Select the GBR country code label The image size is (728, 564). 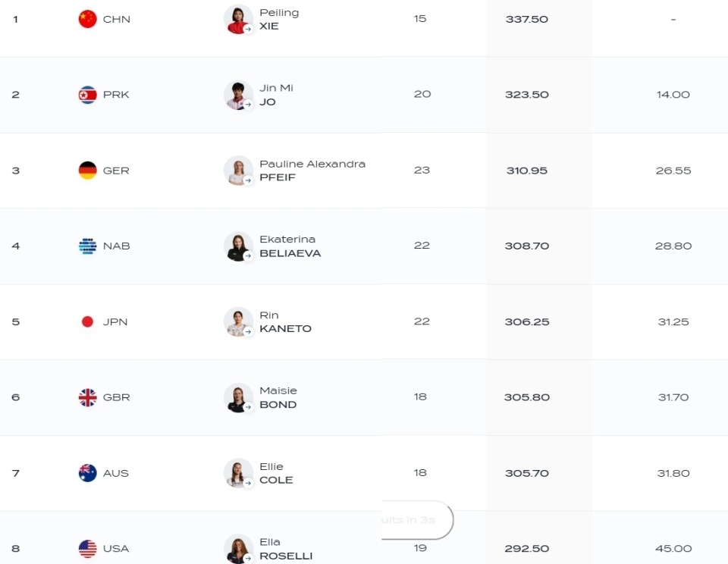pos(117,397)
